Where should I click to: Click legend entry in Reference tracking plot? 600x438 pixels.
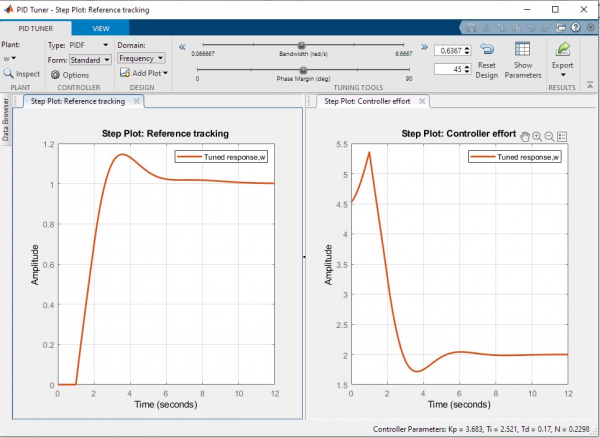coord(221,157)
